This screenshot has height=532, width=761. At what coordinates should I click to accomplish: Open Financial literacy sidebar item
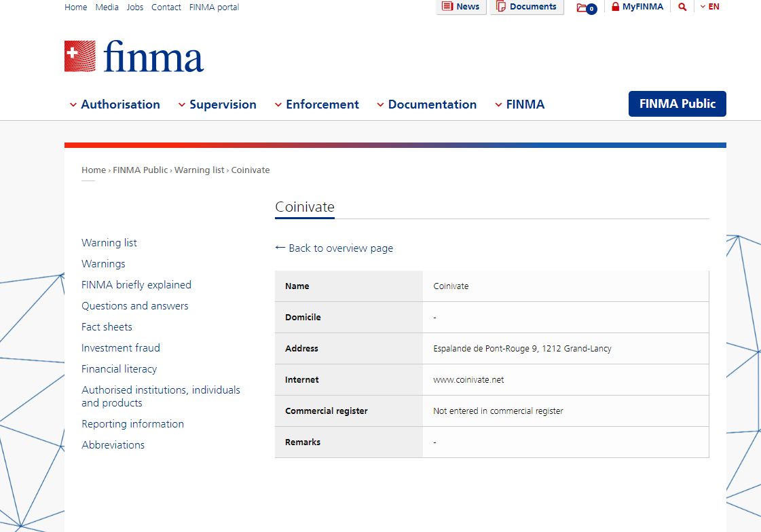119,369
